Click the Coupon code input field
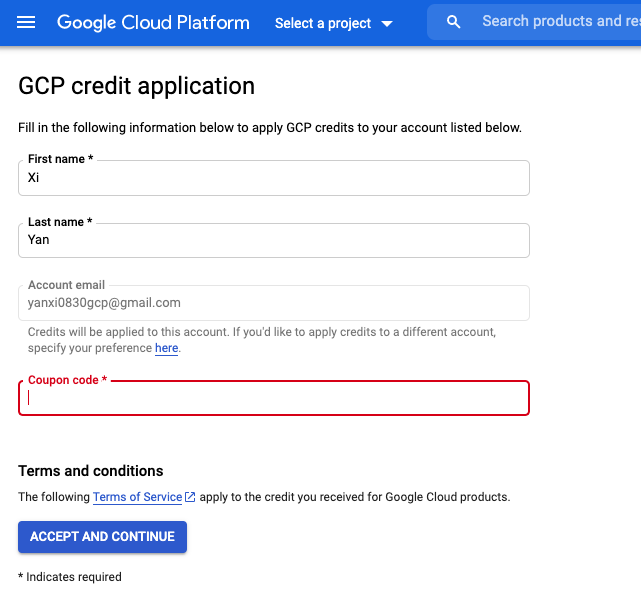Screen dimensions: 641x594 tap(274, 398)
